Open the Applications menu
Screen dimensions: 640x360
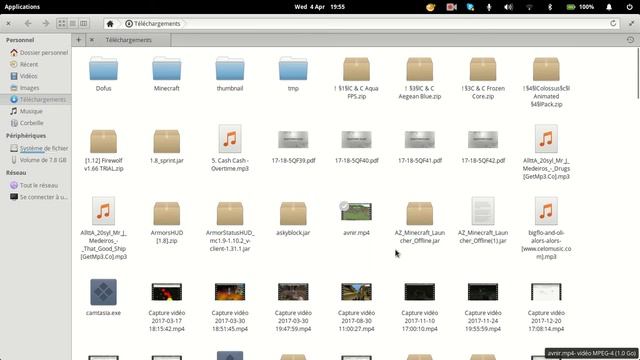[x=22, y=7]
